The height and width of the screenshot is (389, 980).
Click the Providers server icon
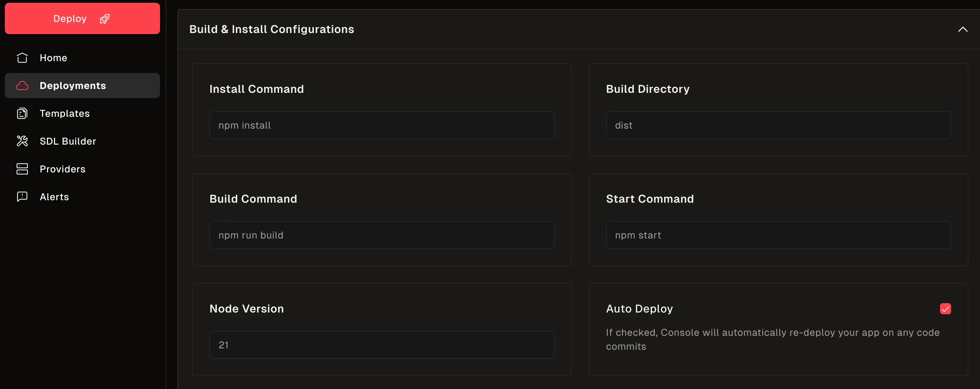click(22, 169)
